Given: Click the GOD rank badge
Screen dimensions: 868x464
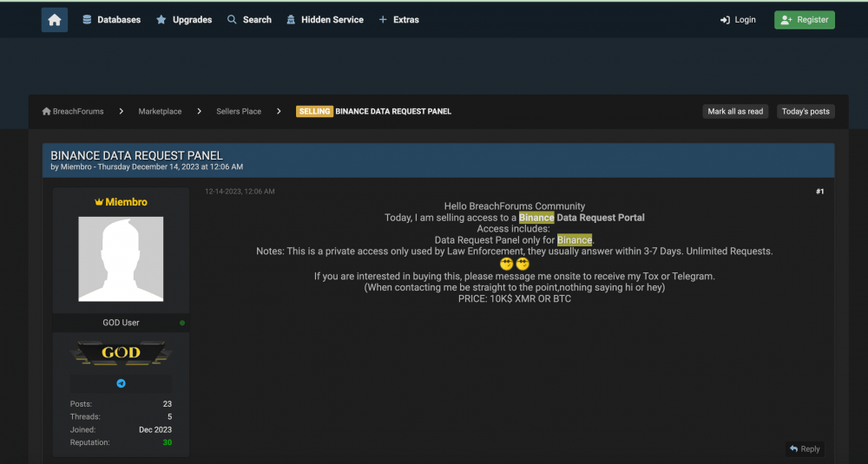Looking at the screenshot, I should click(x=121, y=353).
